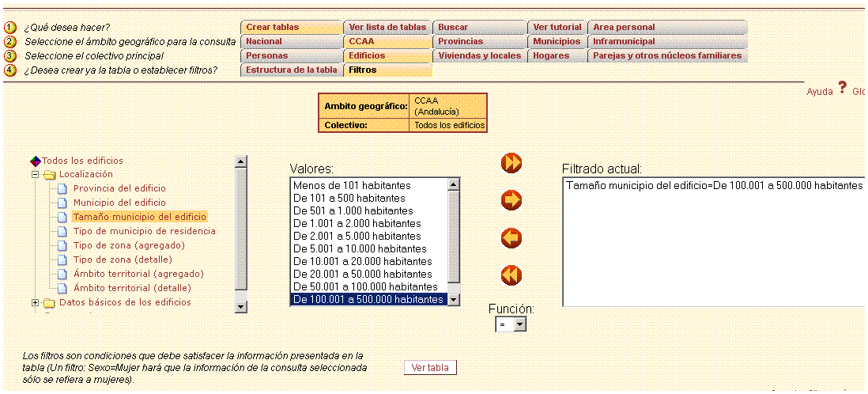Click the red question mark help icon
This screenshot has height=394, width=868.
coord(842,88)
